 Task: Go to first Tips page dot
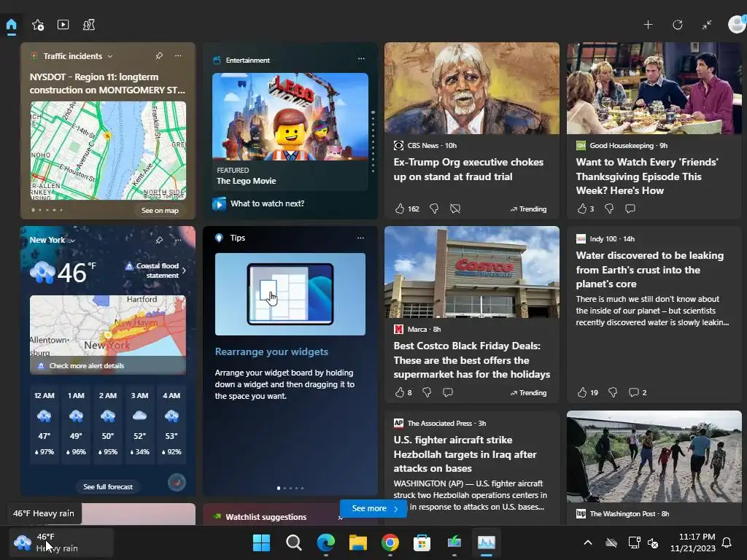pyautogui.click(x=278, y=488)
